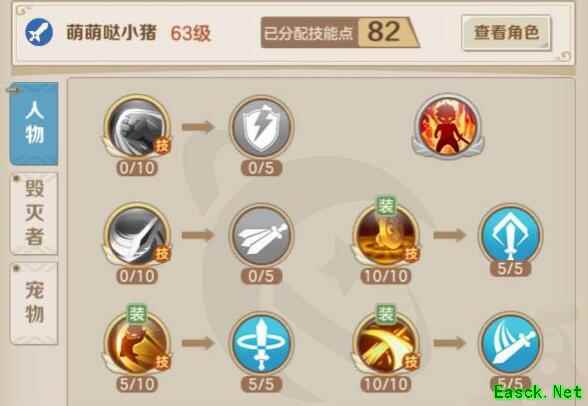The height and width of the screenshot is (406, 588).
Task: Open the 人物 tab
Action: click(x=34, y=124)
